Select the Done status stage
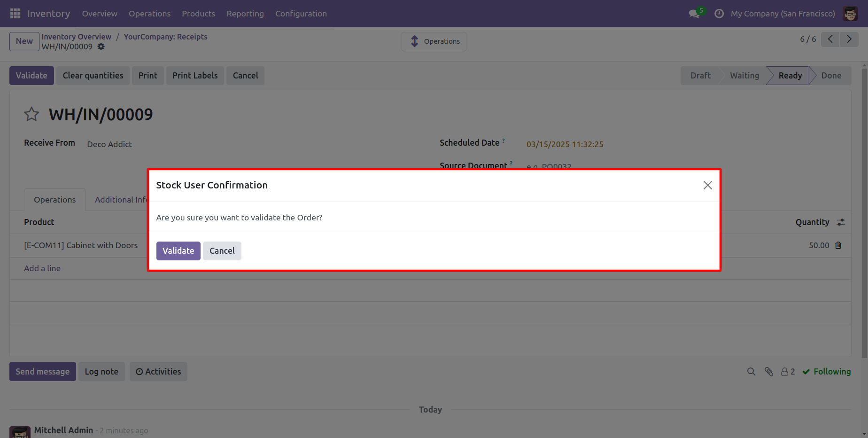868x438 pixels. 831,76
